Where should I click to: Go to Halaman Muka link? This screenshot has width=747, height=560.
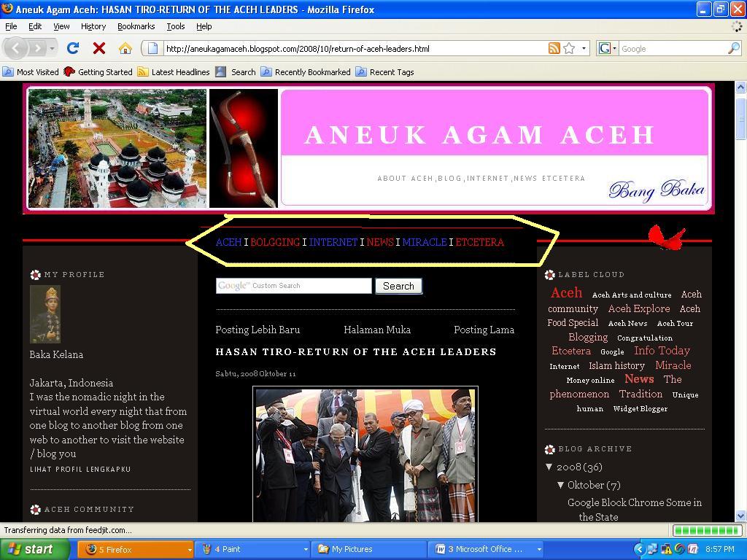377,330
